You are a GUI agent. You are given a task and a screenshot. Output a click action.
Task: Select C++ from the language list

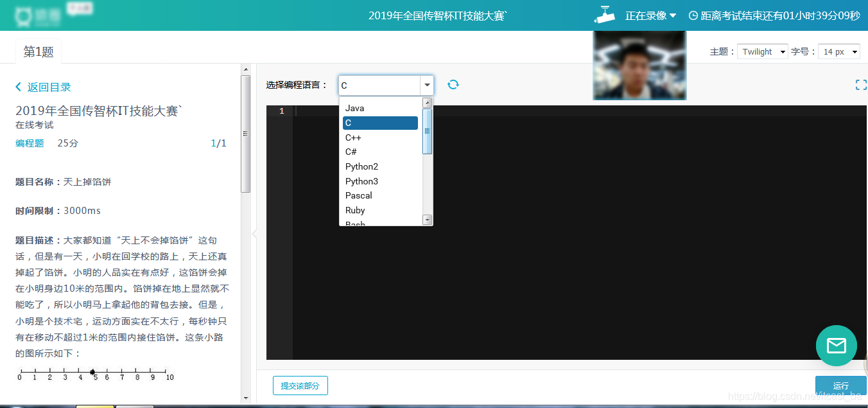[354, 137]
